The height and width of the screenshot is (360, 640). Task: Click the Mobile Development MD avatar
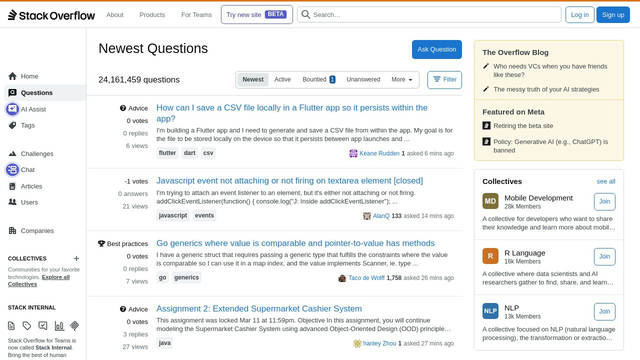pos(490,201)
